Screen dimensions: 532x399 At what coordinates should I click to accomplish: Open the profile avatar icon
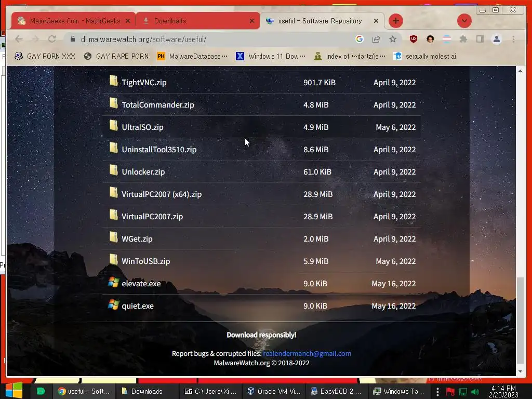[496, 39]
